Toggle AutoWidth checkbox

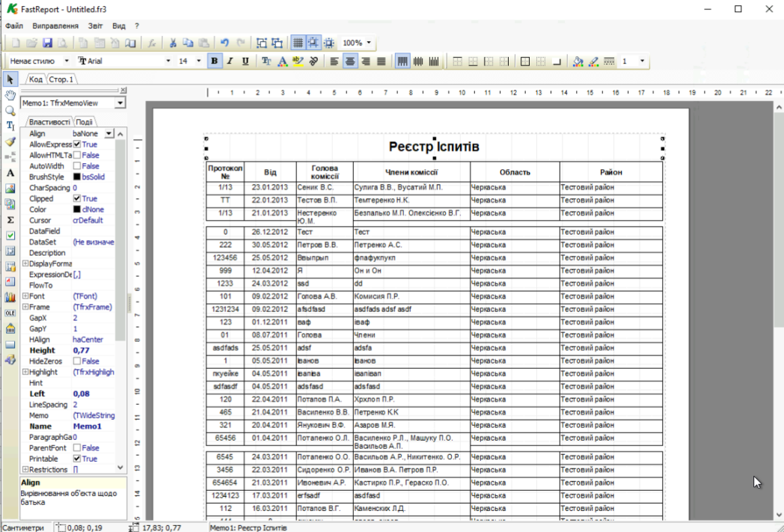tap(77, 166)
